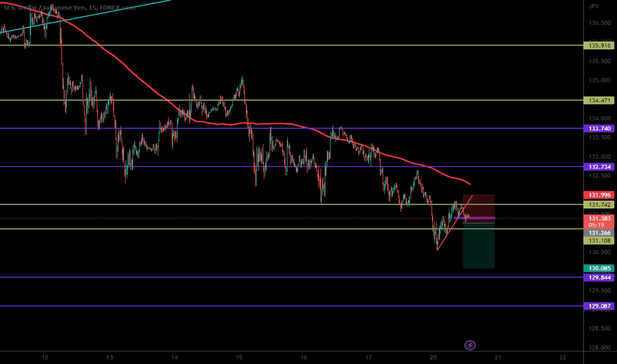The image size is (617, 364).
Task: Click the red 131.996 stop level label
Action: tap(599, 195)
